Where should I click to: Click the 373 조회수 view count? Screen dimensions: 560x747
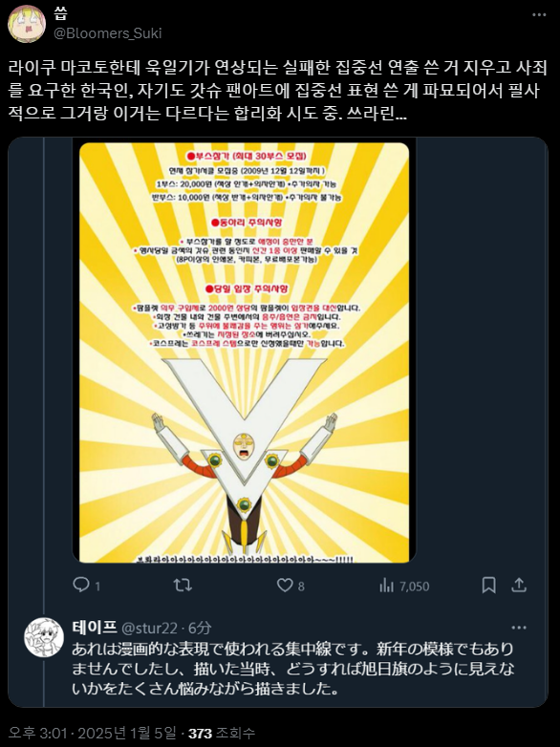pos(222,733)
